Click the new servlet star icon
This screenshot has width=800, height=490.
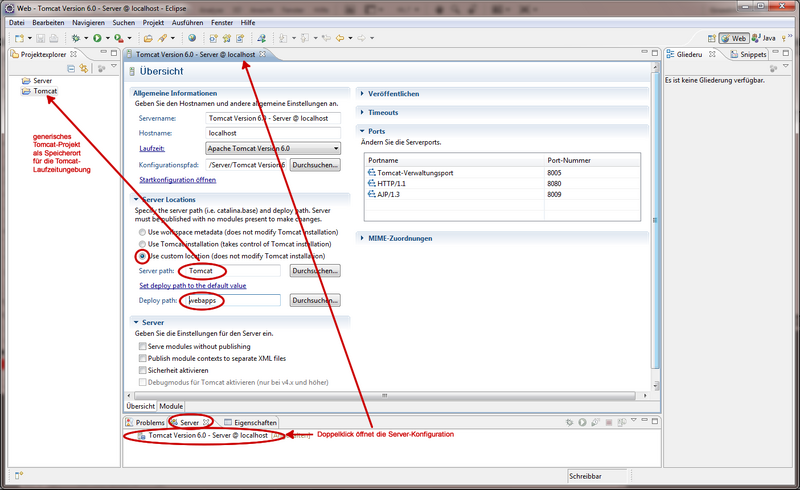(x=227, y=38)
